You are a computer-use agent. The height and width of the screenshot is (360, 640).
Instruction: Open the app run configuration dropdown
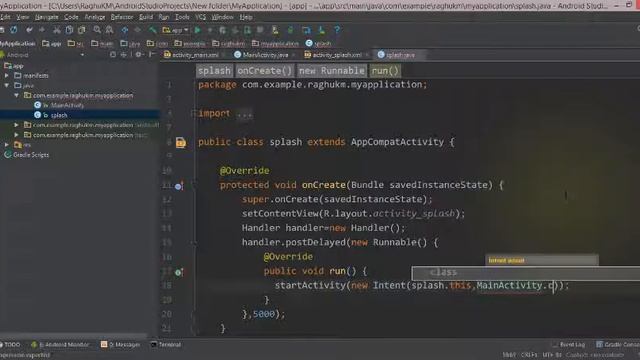pyautogui.click(x=176, y=30)
